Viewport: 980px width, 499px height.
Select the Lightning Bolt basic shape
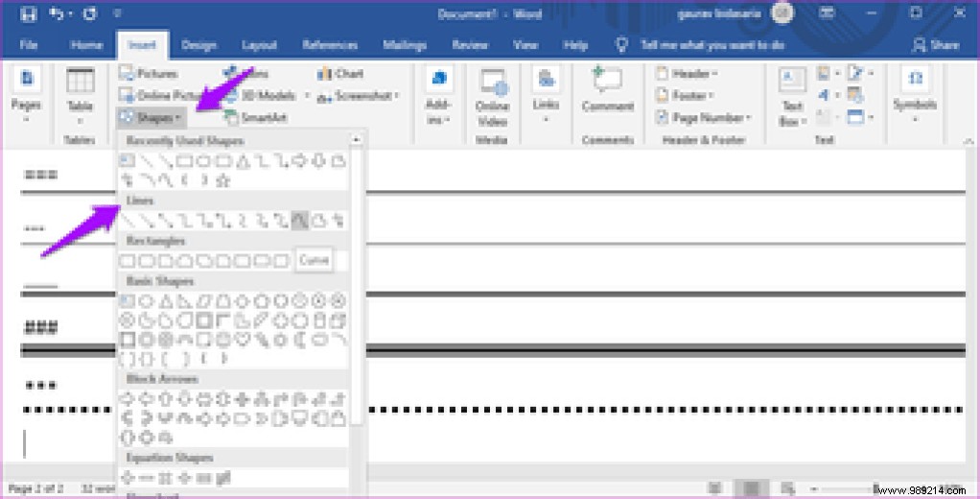262,340
